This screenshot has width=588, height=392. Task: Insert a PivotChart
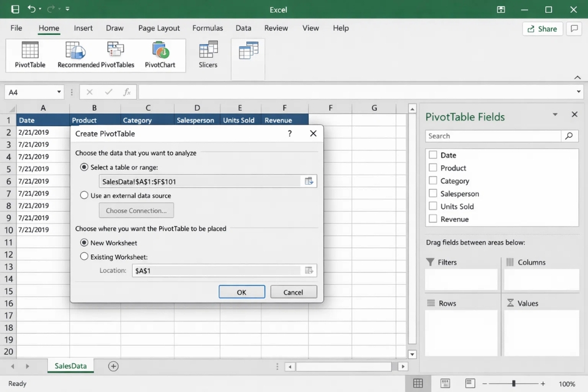(x=160, y=55)
